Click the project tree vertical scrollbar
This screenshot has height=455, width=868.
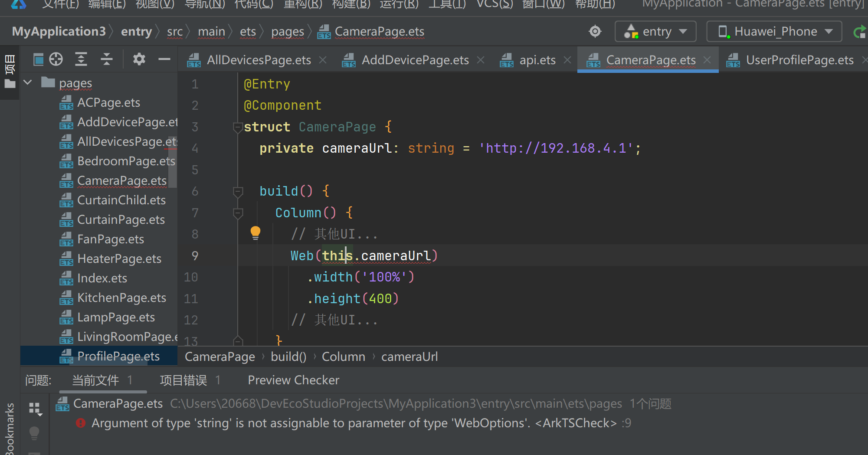(173, 163)
